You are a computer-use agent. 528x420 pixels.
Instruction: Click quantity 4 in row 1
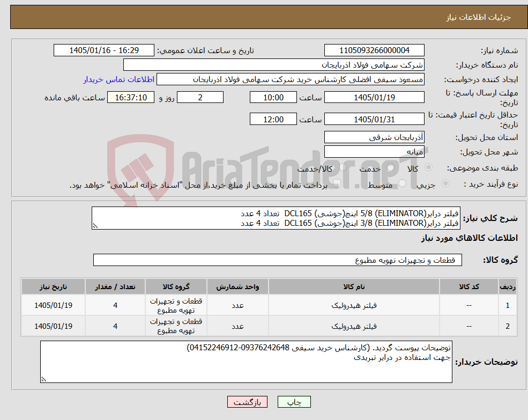pyautogui.click(x=115, y=305)
